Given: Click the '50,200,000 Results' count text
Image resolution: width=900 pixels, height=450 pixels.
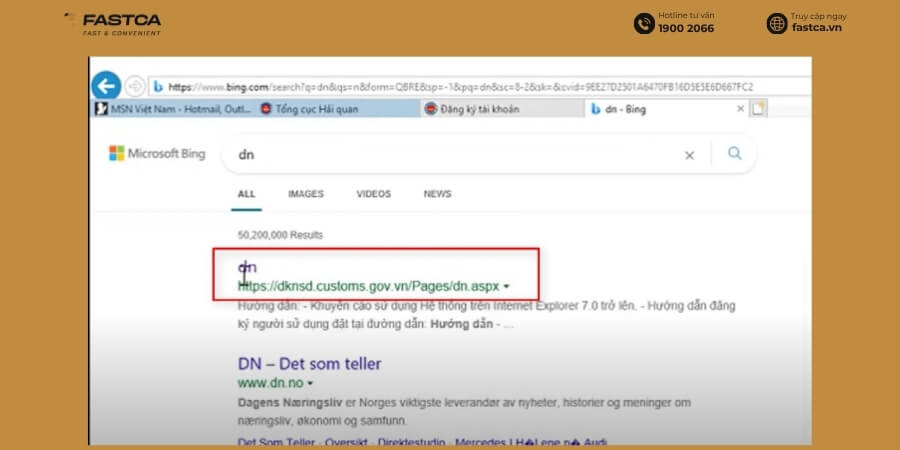Looking at the screenshot, I should click(280, 235).
